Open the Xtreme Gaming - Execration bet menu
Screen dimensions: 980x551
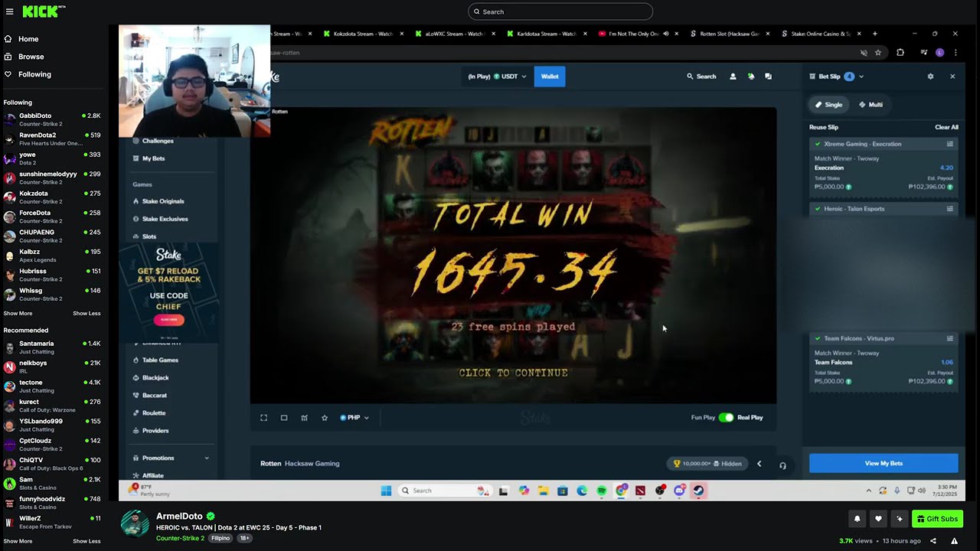click(950, 144)
